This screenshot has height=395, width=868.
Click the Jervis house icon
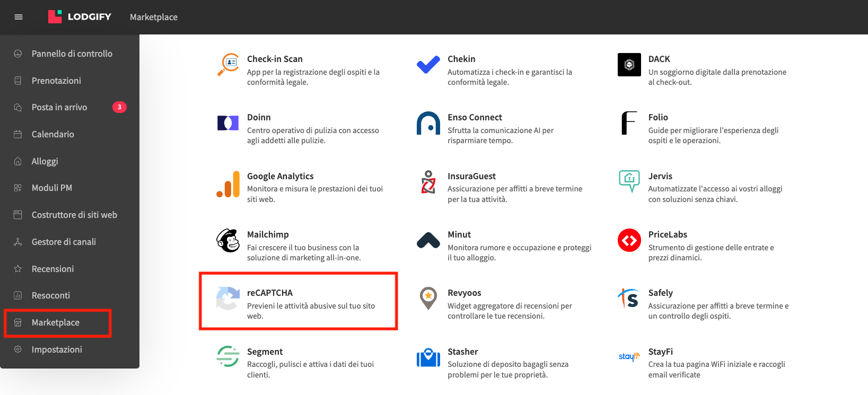click(x=629, y=181)
